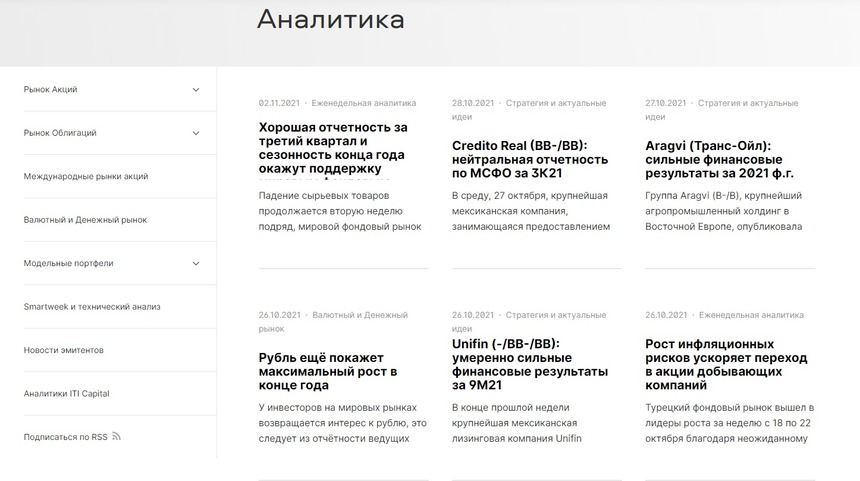
Task: Open Аналитики ITI Capital page
Action: click(67, 394)
